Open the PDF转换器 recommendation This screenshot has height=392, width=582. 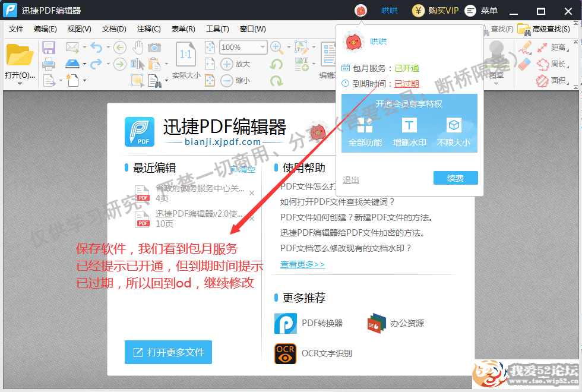[308, 323]
